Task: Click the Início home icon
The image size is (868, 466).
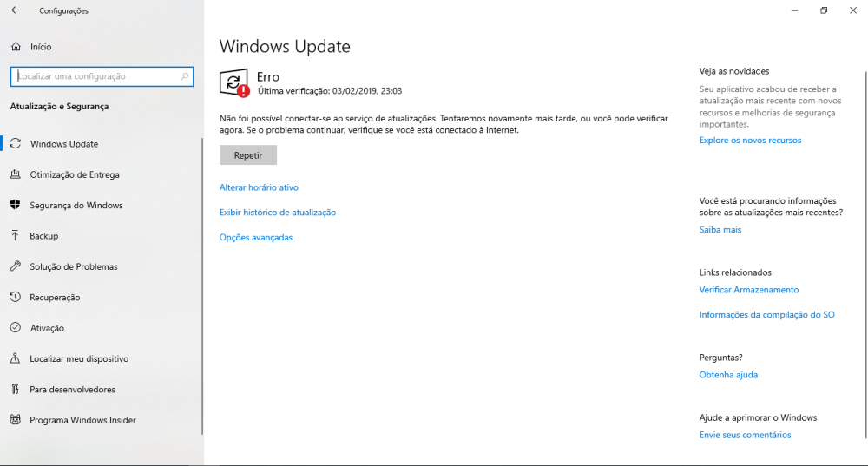Action: 16,47
